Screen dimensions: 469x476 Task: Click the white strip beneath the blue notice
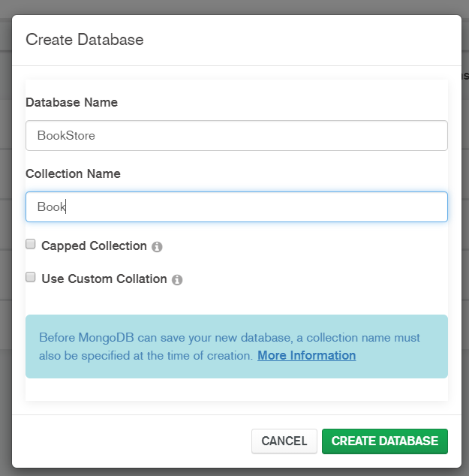point(236,390)
